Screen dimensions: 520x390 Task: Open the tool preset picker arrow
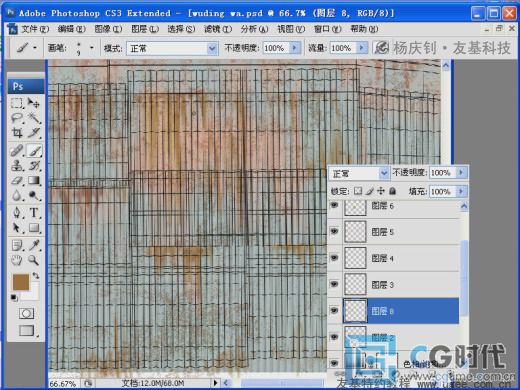(35, 48)
